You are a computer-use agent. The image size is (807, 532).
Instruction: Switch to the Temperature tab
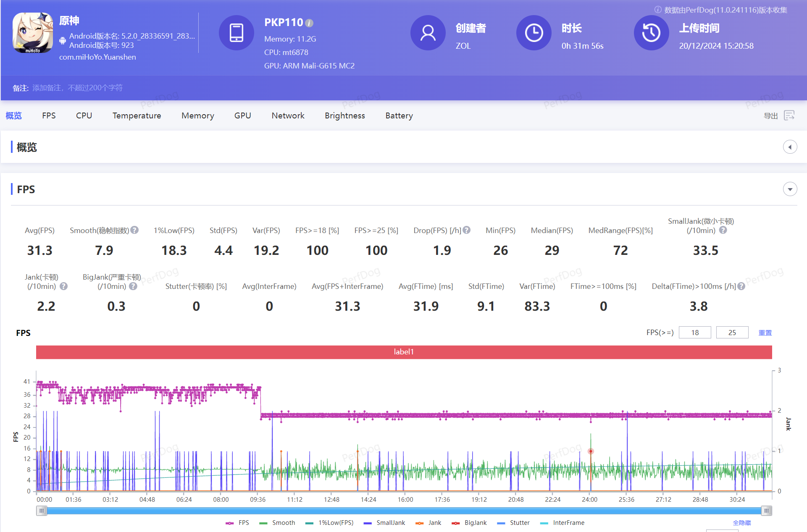tap(137, 115)
